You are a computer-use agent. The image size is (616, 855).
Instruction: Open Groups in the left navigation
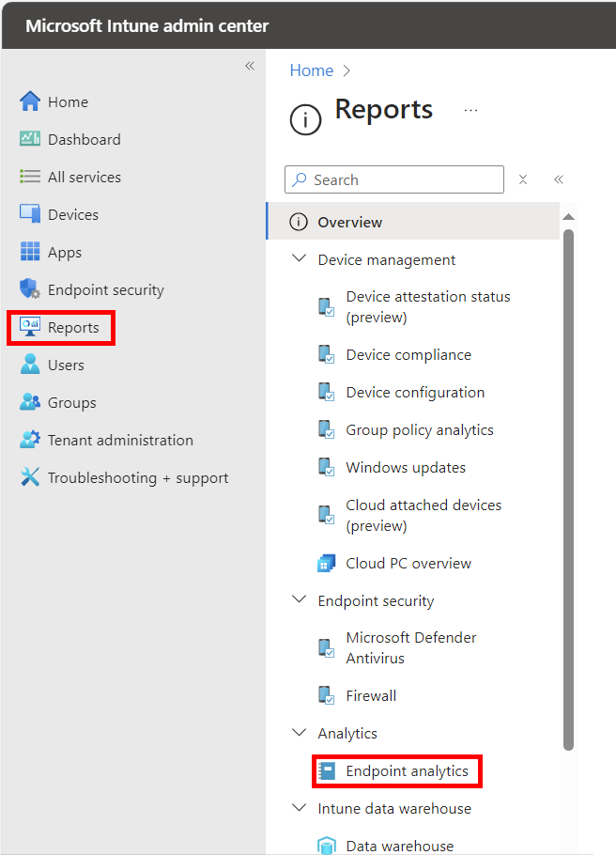click(x=72, y=402)
